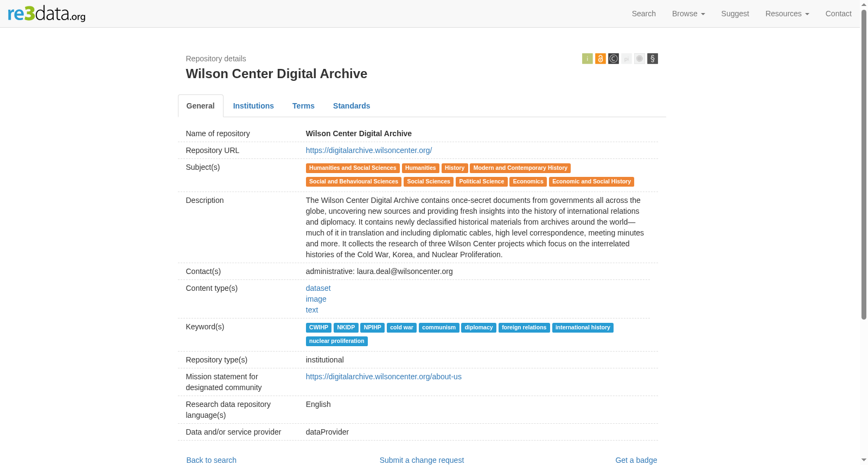Click the laura.deal@wilsoncenter.org contact text
The height and width of the screenshot is (465, 868).
click(405, 271)
